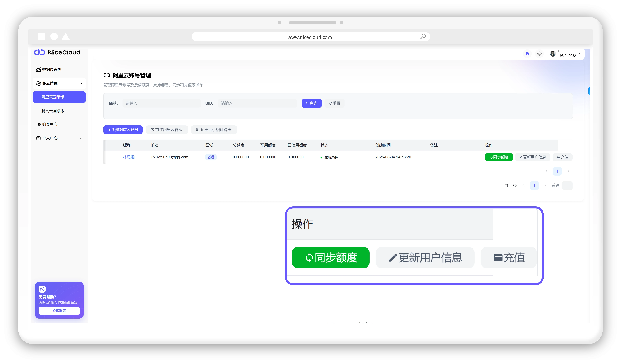
Task: Click the 已使用额度 column header
Action: click(x=297, y=145)
